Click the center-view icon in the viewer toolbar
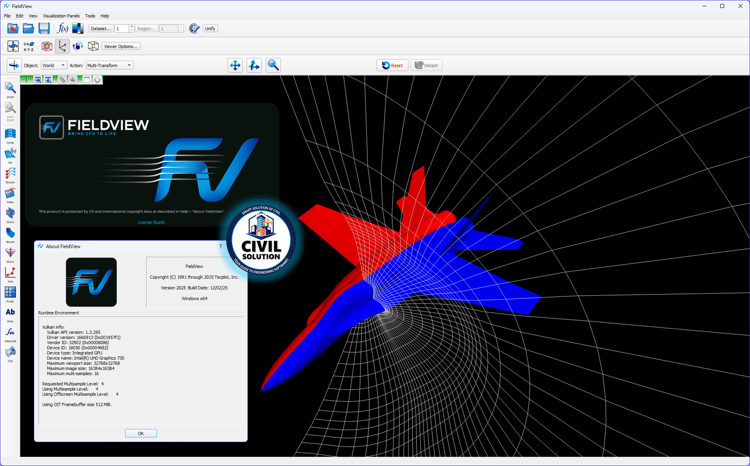Viewport: 750px width, 466px height. tap(13, 46)
